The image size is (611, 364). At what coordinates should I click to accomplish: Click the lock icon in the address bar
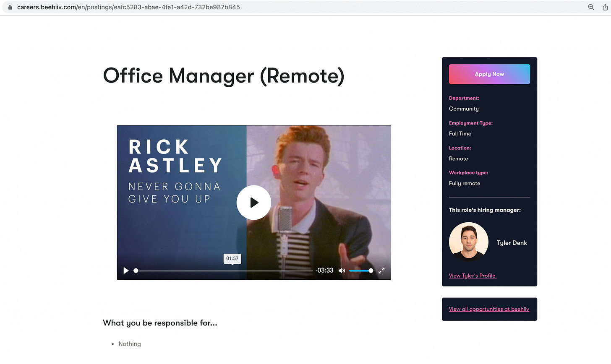coord(10,7)
